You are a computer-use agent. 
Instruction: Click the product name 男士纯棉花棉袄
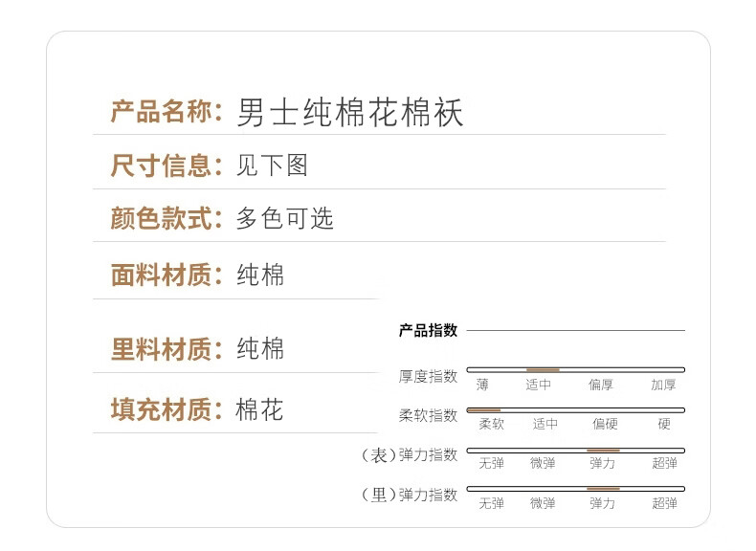[350, 113]
